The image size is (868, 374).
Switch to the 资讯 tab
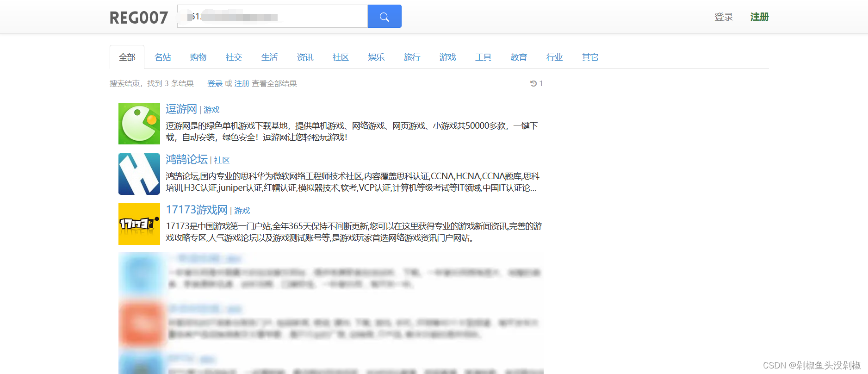click(x=305, y=57)
